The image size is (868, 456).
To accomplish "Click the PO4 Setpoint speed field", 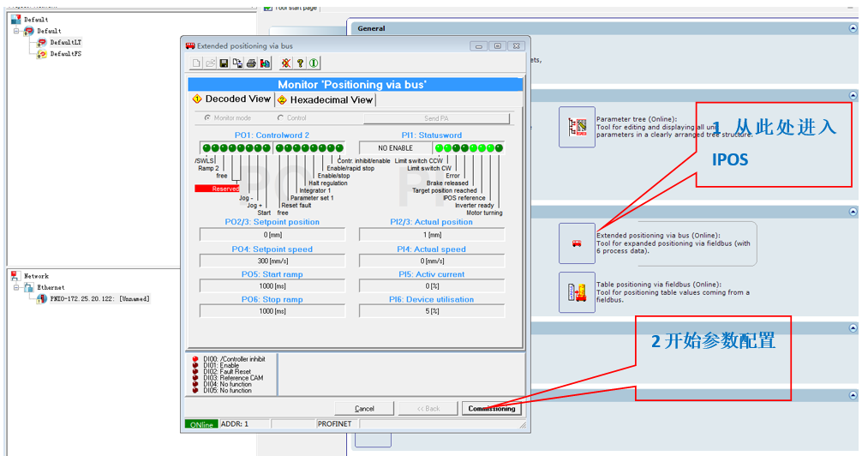I will pyautogui.click(x=272, y=261).
